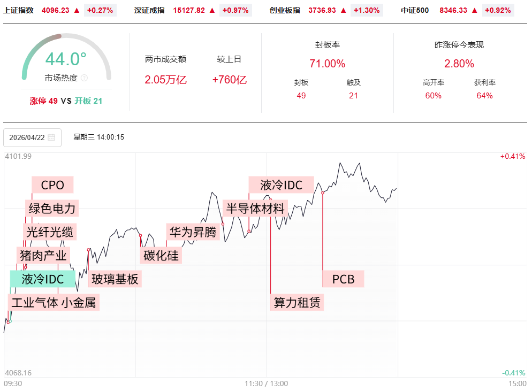Open the calendar icon in the date field
Viewport: 532px width, 392px height.
pos(51,137)
